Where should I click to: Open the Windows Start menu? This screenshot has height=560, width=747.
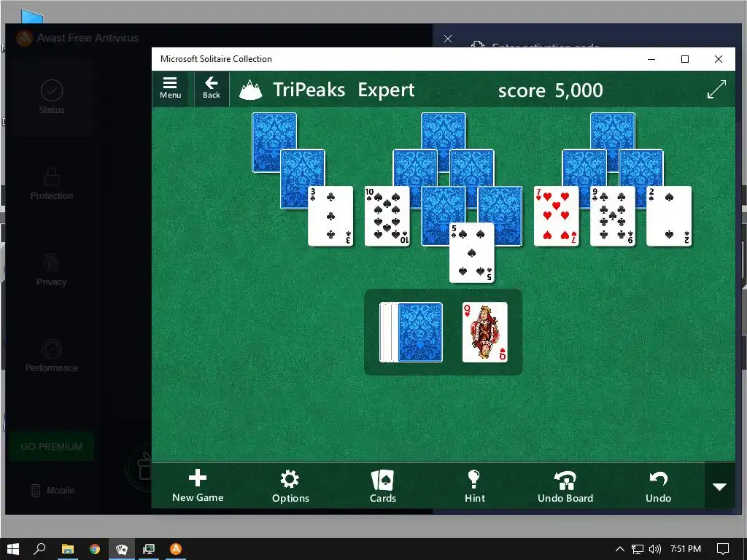tap(13, 549)
